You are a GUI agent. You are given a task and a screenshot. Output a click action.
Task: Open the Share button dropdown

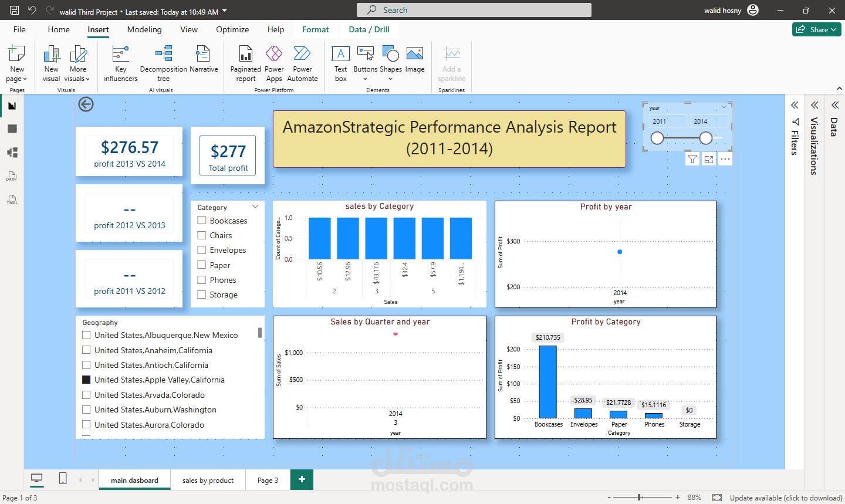817,29
